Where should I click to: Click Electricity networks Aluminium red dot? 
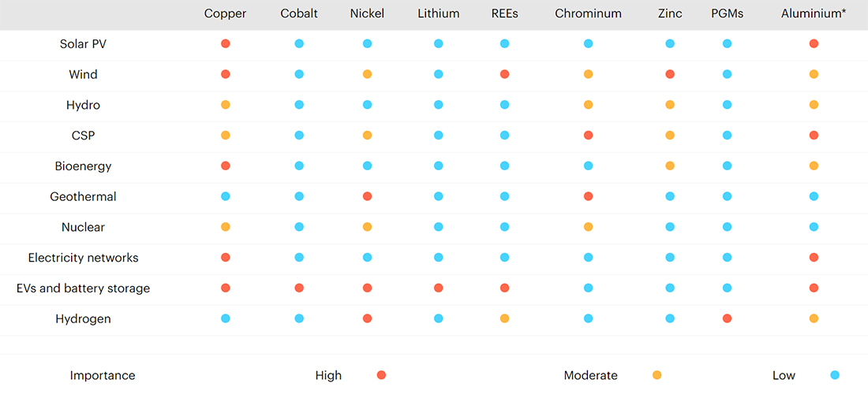point(814,257)
